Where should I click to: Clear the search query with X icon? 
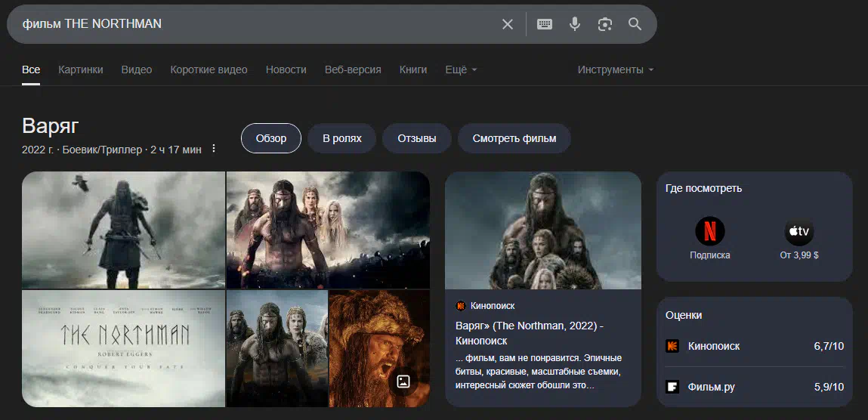(x=508, y=24)
